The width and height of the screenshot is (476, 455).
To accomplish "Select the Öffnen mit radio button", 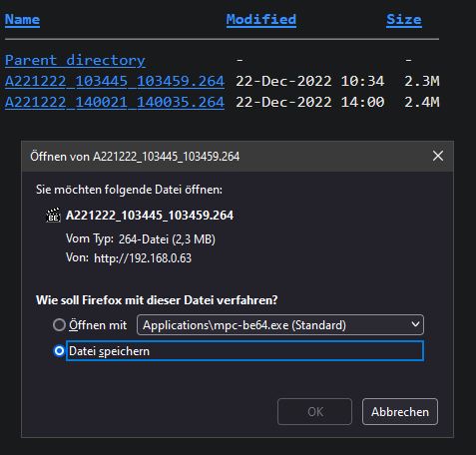I will click(x=59, y=325).
